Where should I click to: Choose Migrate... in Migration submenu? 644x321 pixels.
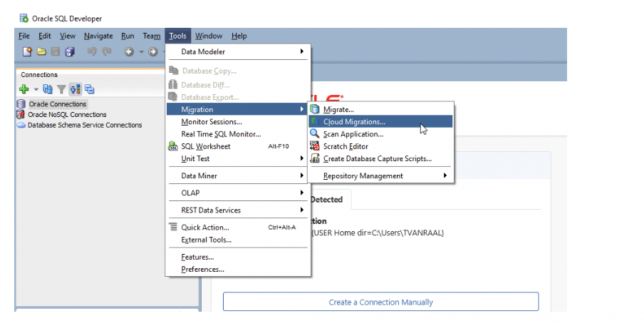(380, 109)
